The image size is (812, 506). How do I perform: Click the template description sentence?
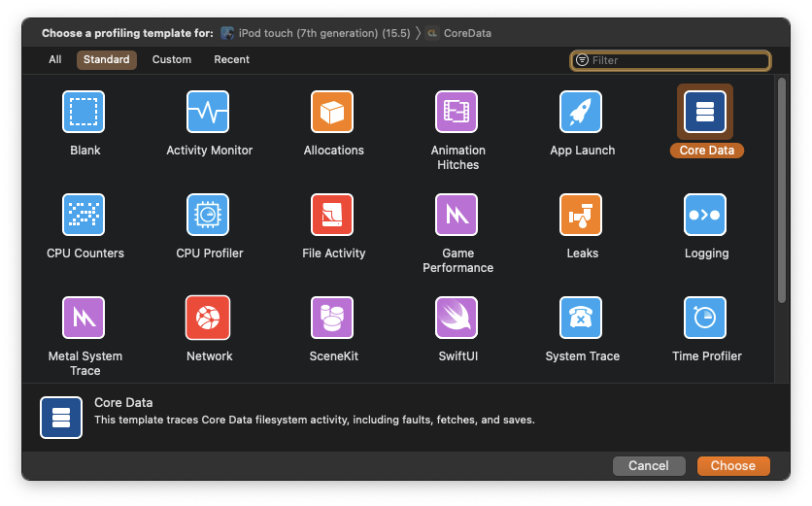(x=315, y=420)
